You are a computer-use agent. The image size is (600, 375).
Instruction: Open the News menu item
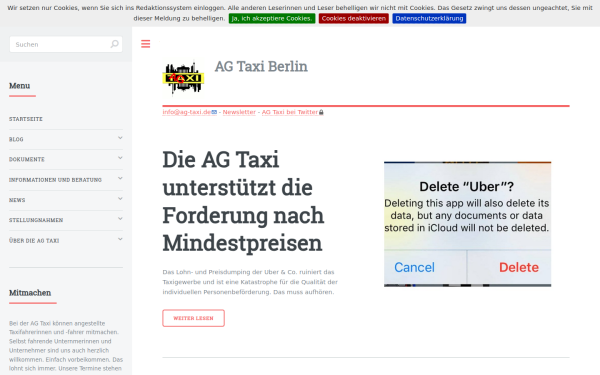click(17, 200)
